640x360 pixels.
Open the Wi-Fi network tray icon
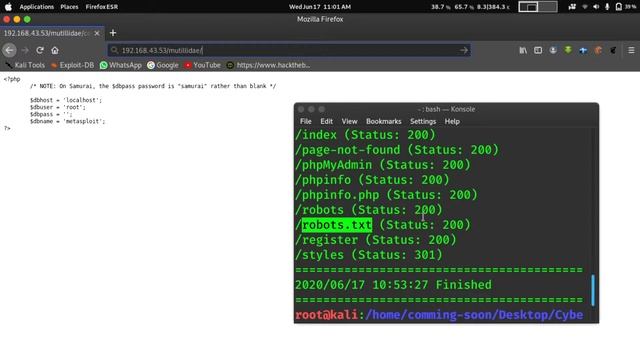coord(584,7)
